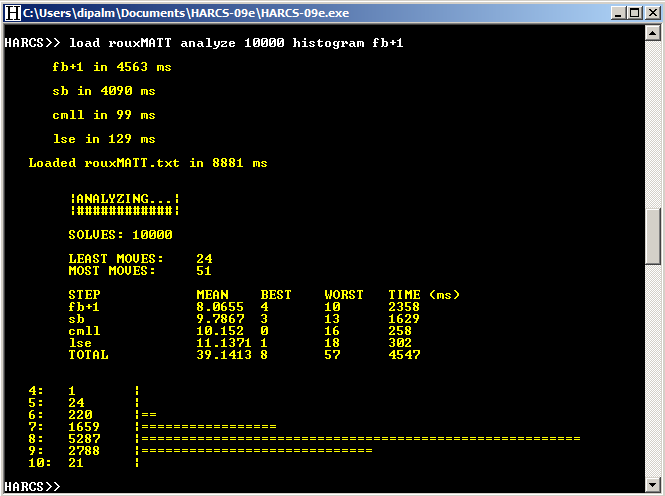Click 'cmll in 99 ms' line
The width and height of the screenshot is (665, 496).
pyautogui.click(x=103, y=115)
